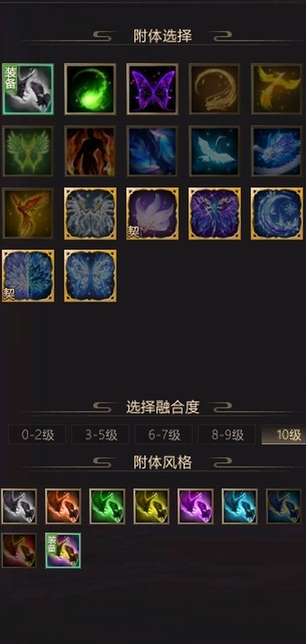Viewport: 306px width, 644px height.
Task: Select the 8-9级 fusion level tab
Action: pos(227,434)
